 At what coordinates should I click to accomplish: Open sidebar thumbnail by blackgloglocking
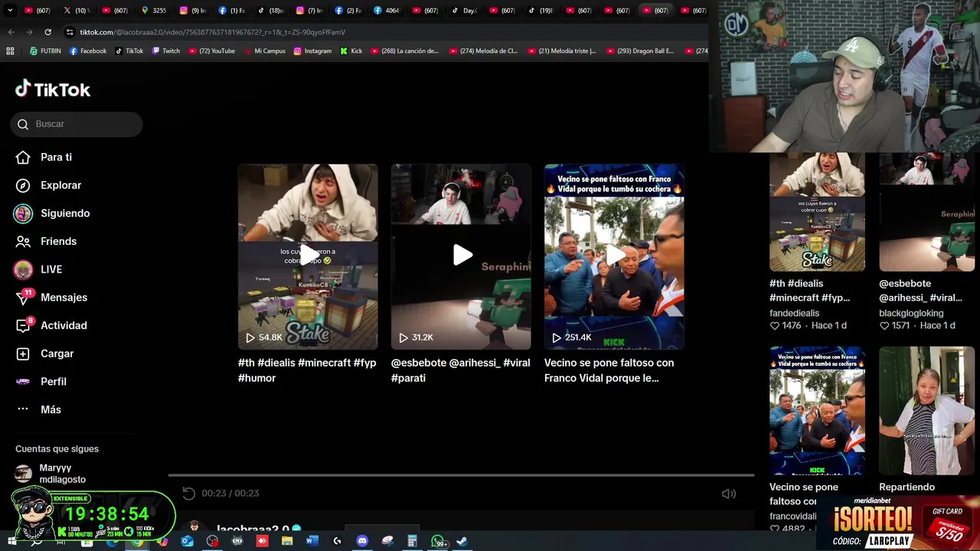click(926, 212)
